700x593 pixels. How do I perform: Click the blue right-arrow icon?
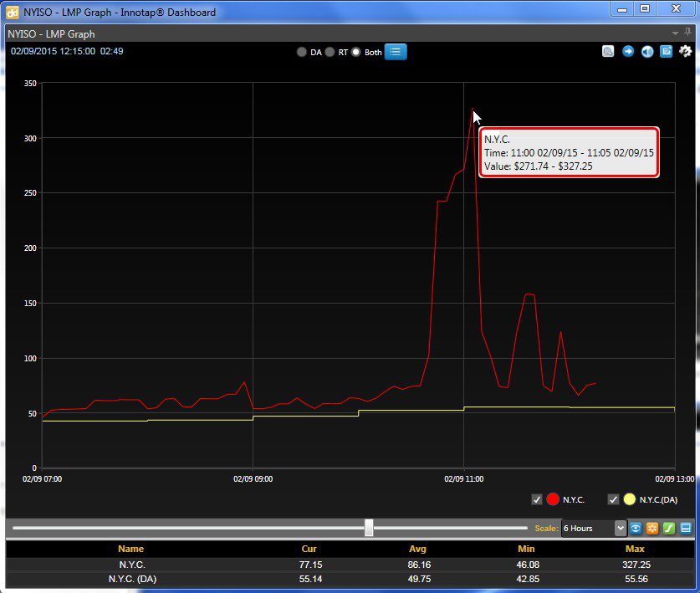click(628, 51)
